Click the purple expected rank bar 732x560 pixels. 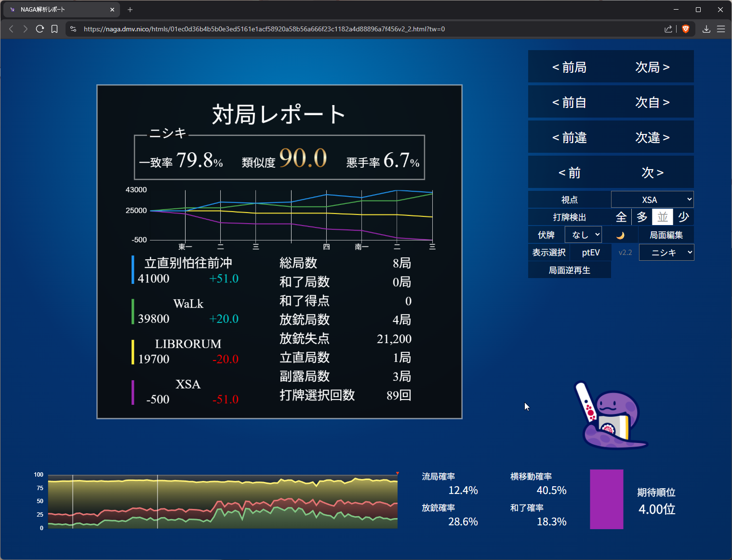(606, 499)
